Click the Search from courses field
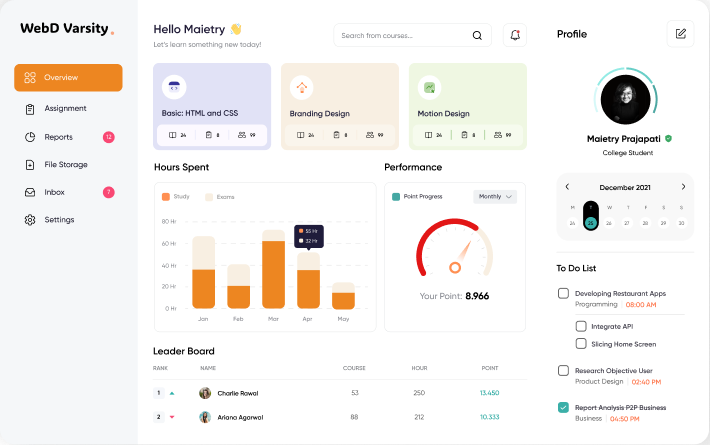Screen dimensions: 710x445 pyautogui.click(x=413, y=35)
